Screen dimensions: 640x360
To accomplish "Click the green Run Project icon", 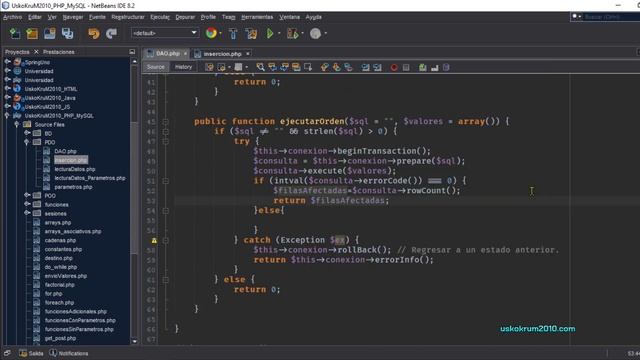I will tap(270, 33).
